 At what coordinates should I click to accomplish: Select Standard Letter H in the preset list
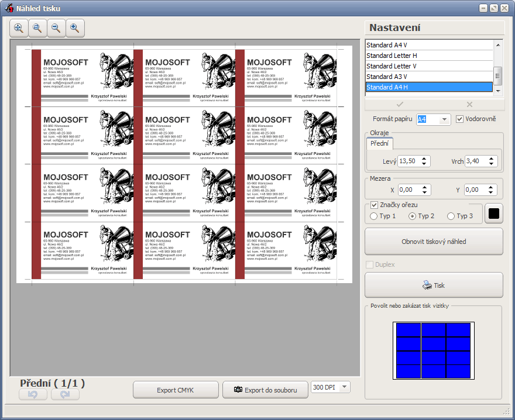(430, 56)
